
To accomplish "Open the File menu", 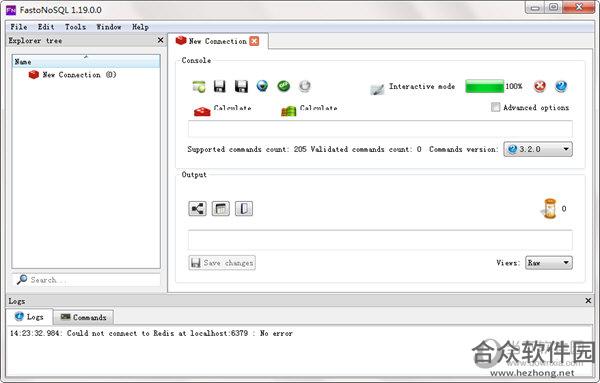I will click(x=19, y=27).
